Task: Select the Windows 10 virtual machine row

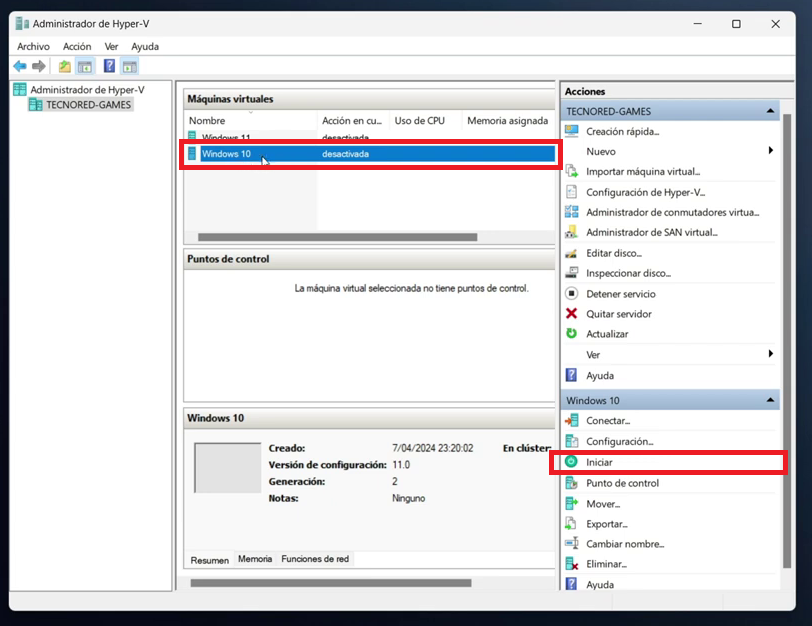Action: pos(370,154)
